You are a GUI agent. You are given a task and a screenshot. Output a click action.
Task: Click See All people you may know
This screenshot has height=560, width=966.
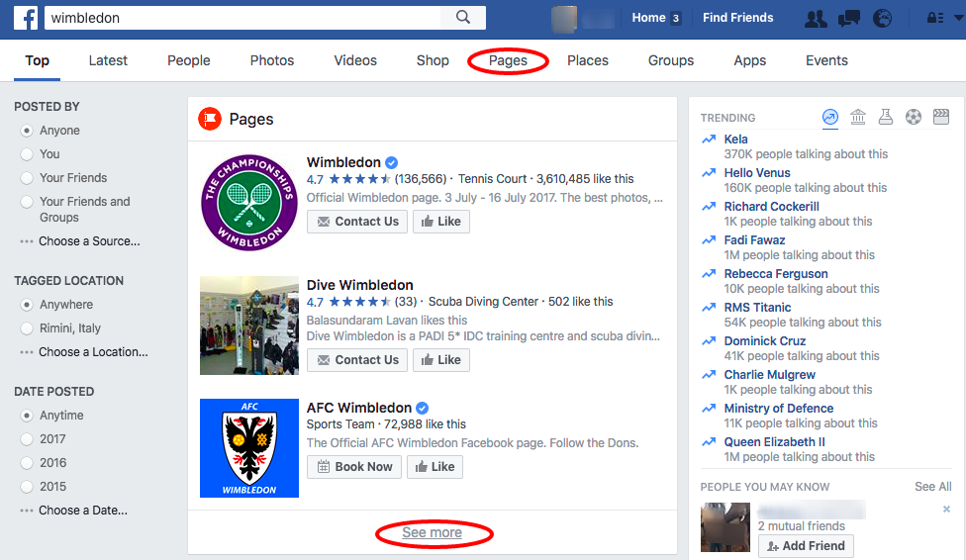pos(932,487)
